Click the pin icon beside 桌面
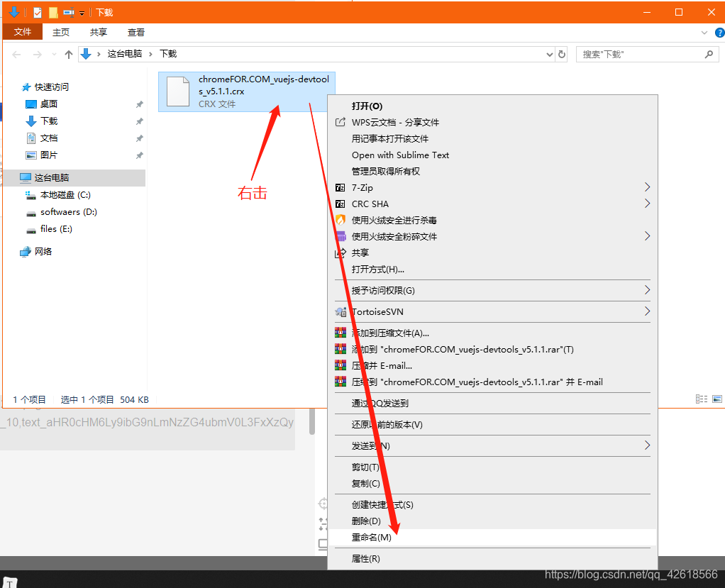Image resolution: width=725 pixels, height=588 pixels. (x=139, y=104)
